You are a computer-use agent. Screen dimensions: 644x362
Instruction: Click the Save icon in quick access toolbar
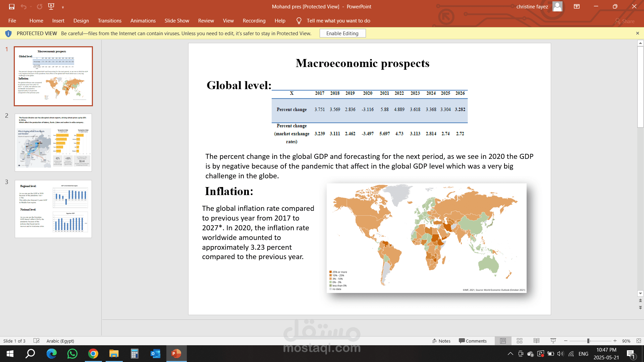12,6
